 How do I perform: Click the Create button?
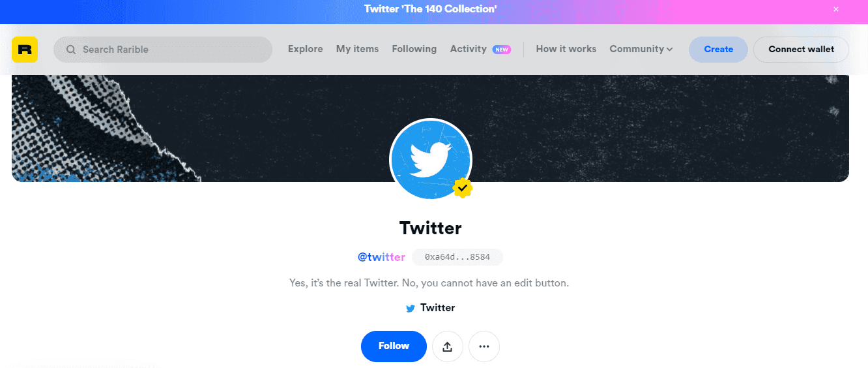[x=718, y=50]
